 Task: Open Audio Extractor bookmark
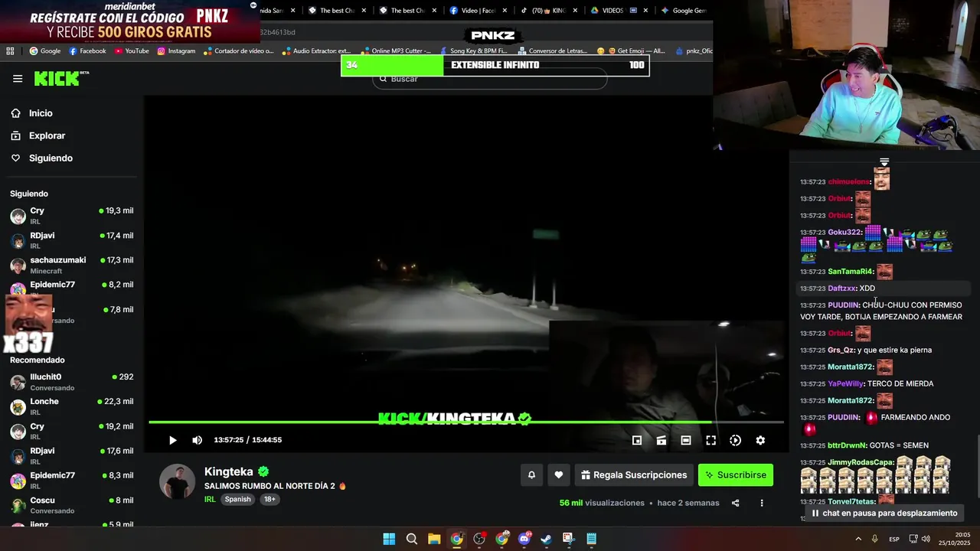point(316,51)
